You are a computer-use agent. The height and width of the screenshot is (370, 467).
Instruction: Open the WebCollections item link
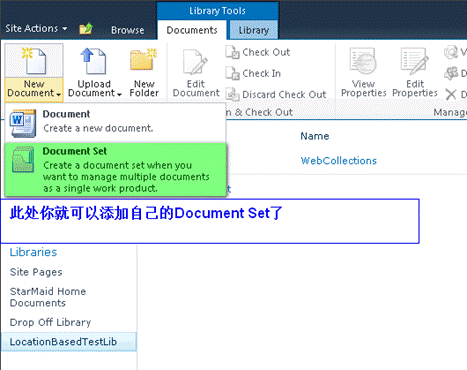339,161
